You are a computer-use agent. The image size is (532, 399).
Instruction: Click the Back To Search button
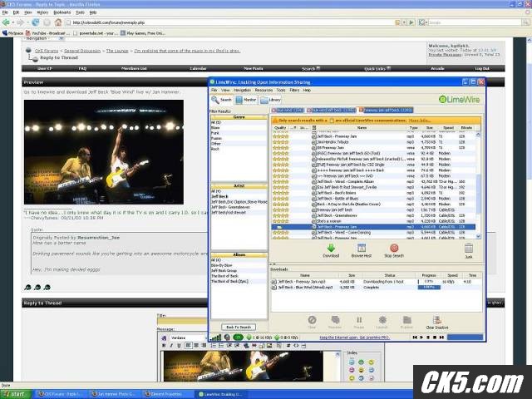pyautogui.click(x=239, y=327)
